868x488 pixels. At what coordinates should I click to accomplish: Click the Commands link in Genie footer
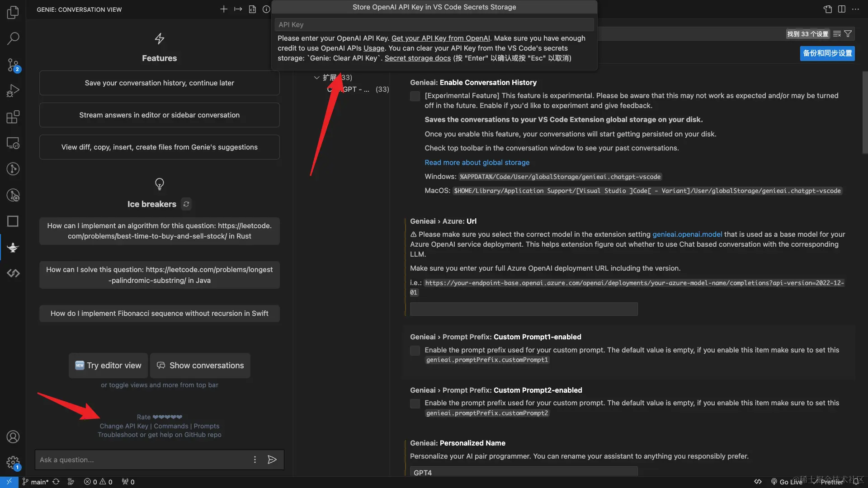tap(171, 426)
